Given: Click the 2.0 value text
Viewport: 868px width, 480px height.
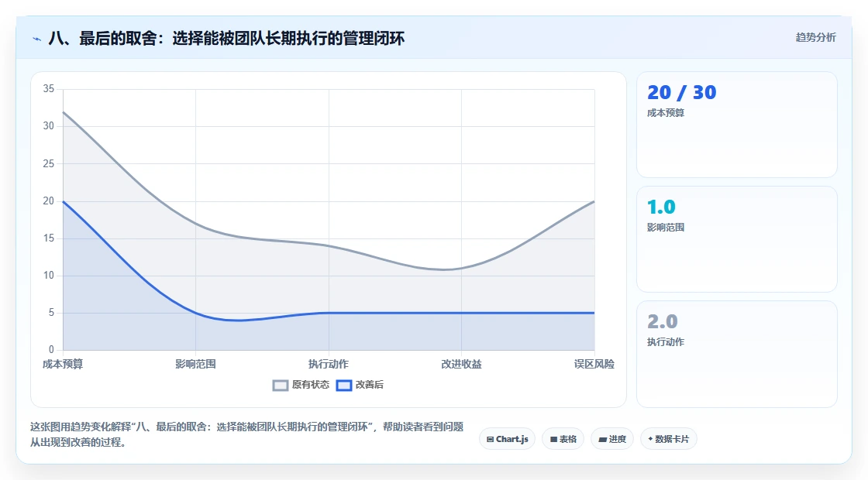Looking at the screenshot, I should click(662, 321).
